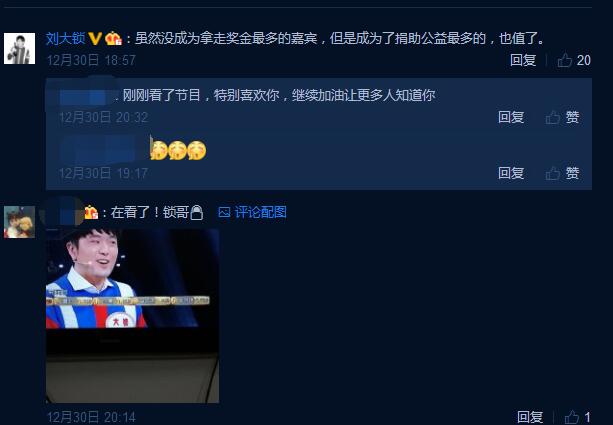Viewport: 613px width, 425px height.
Task: Reply to the 20:14 comment
Action: tap(530, 417)
